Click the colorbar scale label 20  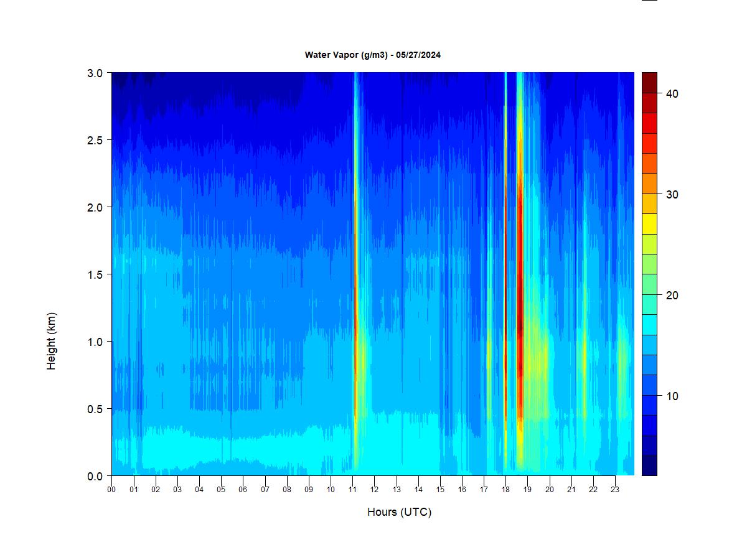click(672, 295)
